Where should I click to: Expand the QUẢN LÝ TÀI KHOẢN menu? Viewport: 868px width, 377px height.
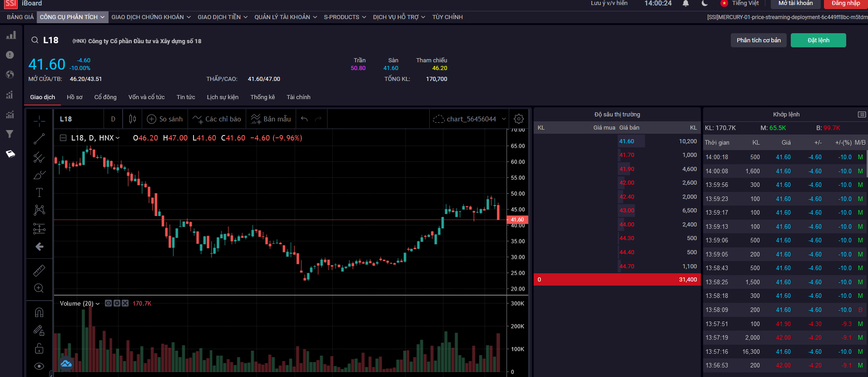(286, 17)
